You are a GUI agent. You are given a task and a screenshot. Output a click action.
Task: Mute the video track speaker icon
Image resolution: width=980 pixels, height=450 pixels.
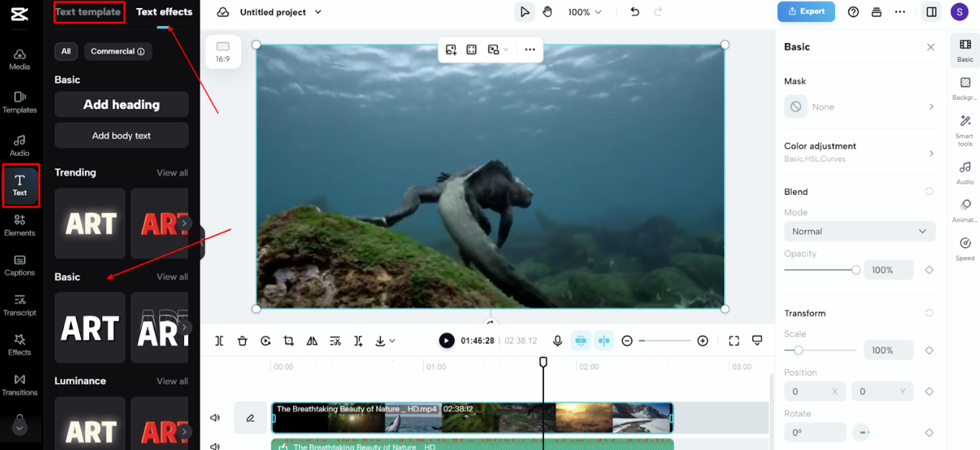pyautogui.click(x=215, y=418)
